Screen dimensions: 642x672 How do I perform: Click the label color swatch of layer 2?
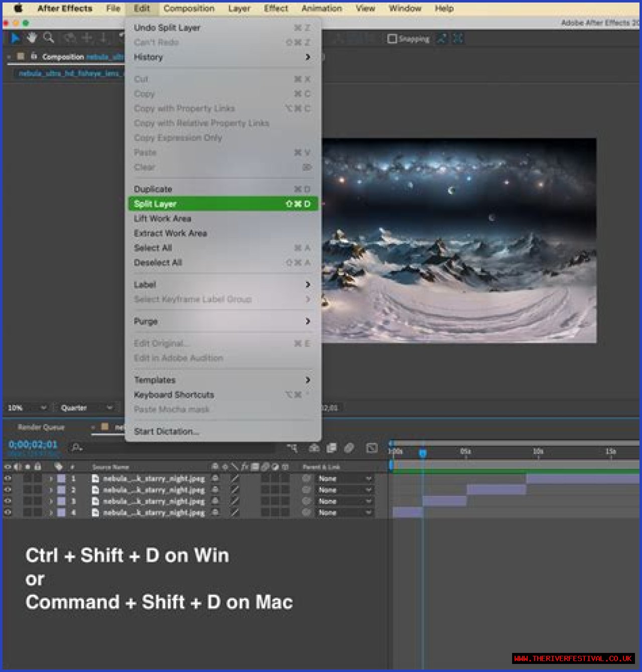pyautogui.click(x=61, y=490)
